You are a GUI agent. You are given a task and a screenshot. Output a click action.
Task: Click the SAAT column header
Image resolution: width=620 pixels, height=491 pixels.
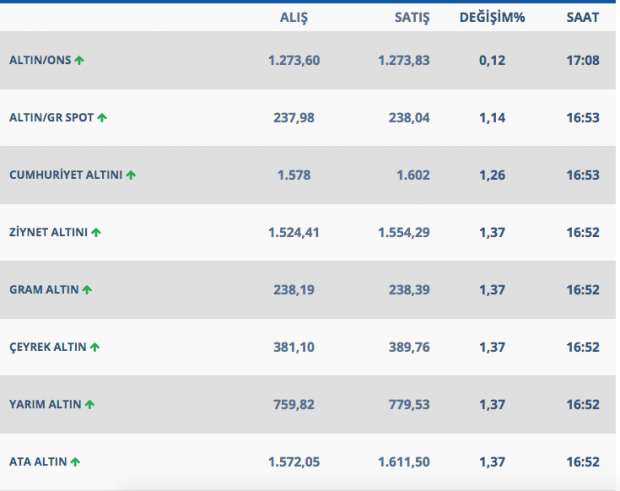pyautogui.click(x=582, y=18)
